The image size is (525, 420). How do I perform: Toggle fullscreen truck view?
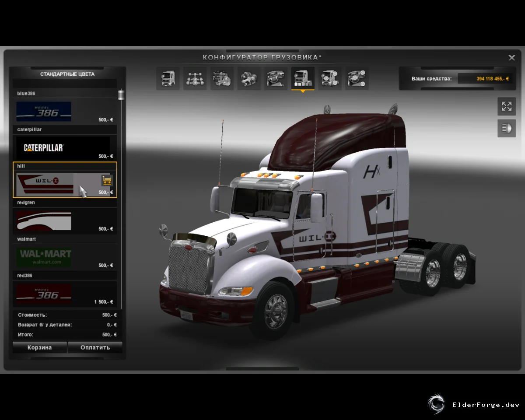pyautogui.click(x=507, y=106)
